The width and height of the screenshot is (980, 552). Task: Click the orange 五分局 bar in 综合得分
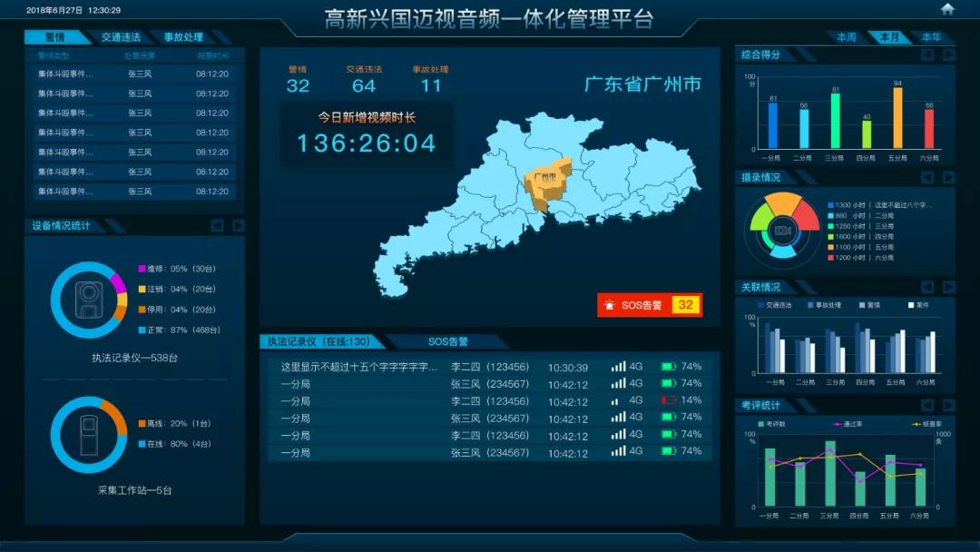point(897,118)
